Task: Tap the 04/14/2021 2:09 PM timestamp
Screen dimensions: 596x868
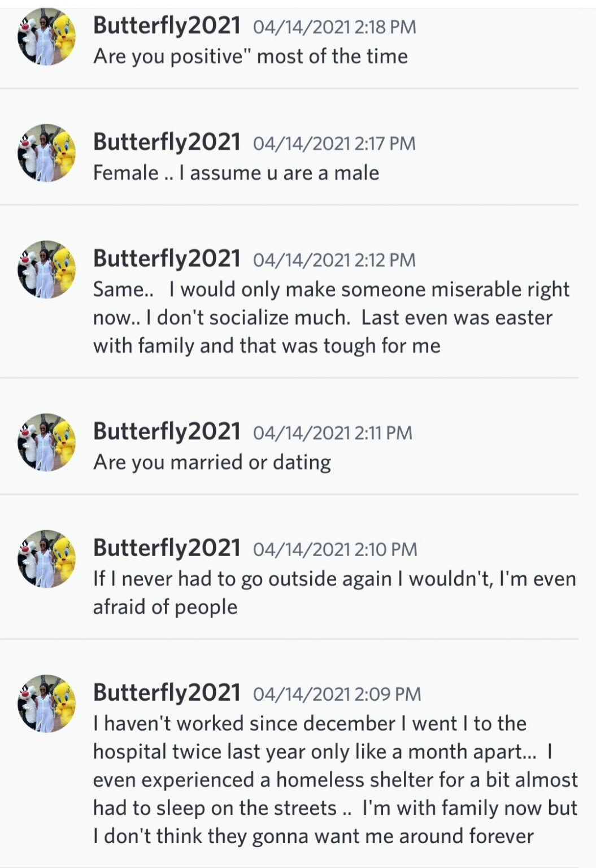Action: pyautogui.click(x=337, y=694)
